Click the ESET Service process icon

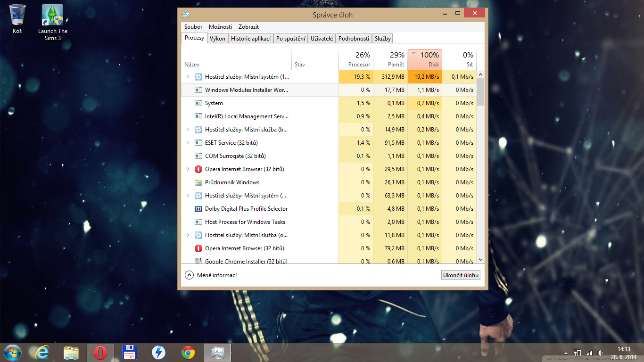[x=198, y=143]
